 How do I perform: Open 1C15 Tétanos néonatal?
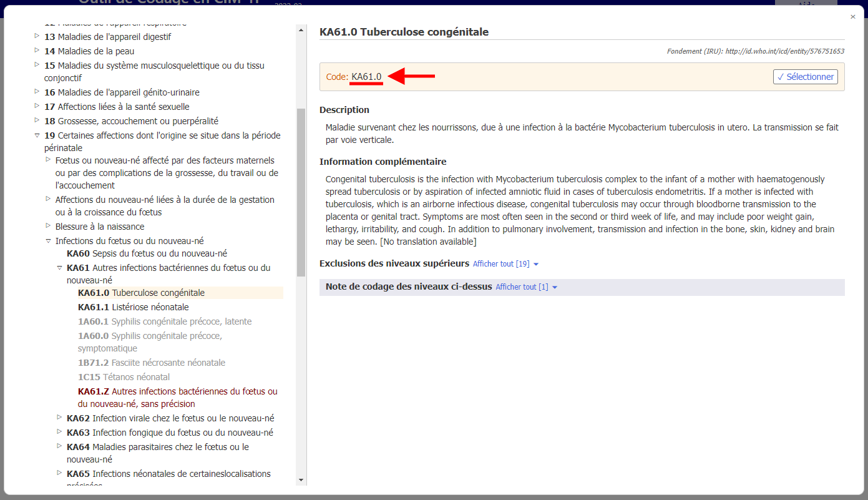click(x=124, y=377)
